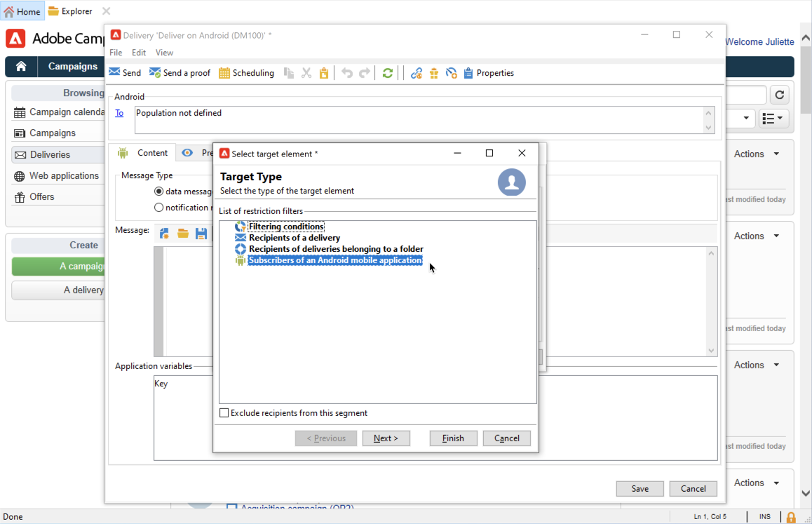Open the second Actions dropdown in background
The image size is (812, 524).
757,236
